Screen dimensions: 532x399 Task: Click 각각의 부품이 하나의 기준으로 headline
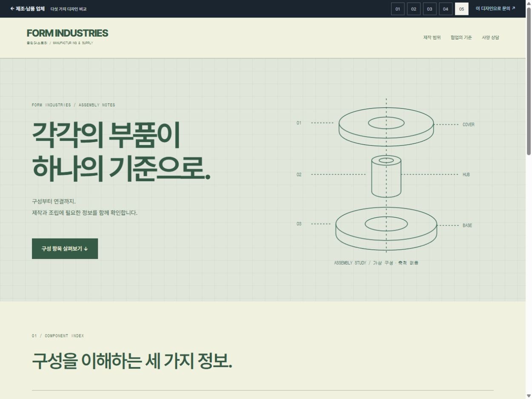(121, 152)
